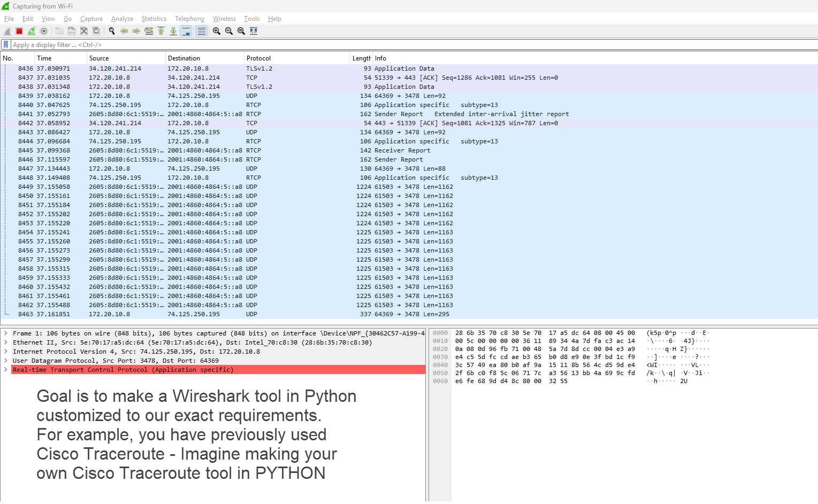Stop the running packet capture
This screenshot has width=818, height=504.
pyautogui.click(x=19, y=31)
